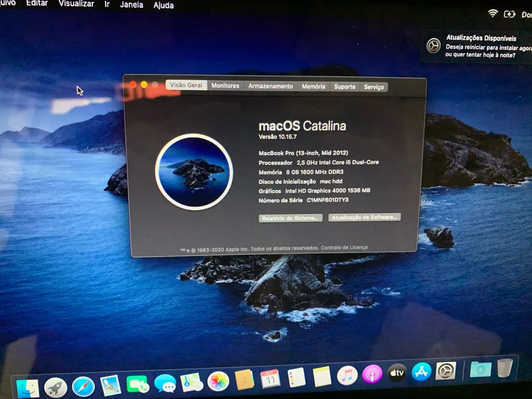The height and width of the screenshot is (399, 532).
Task: Switch to the Suporte tab
Action: tap(345, 87)
